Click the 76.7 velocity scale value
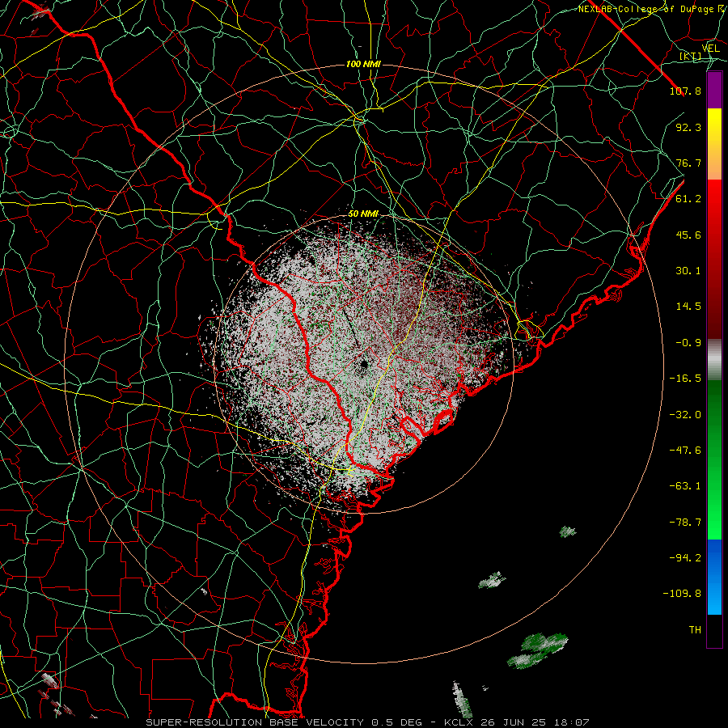The height and width of the screenshot is (728, 728). [x=688, y=163]
